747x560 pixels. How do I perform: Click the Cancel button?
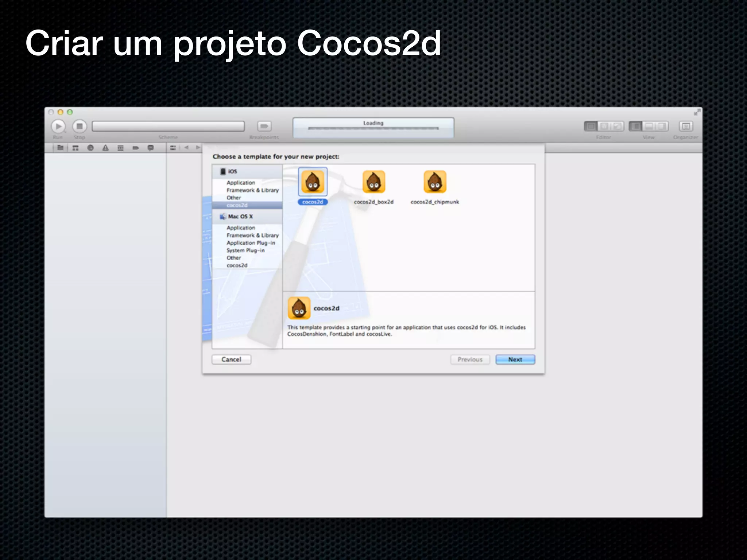[x=231, y=359]
